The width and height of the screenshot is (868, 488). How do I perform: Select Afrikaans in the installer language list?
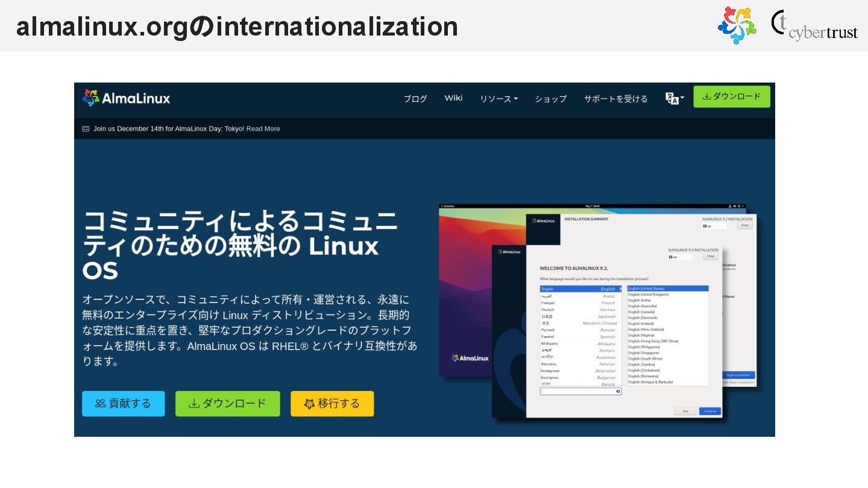coord(580,343)
